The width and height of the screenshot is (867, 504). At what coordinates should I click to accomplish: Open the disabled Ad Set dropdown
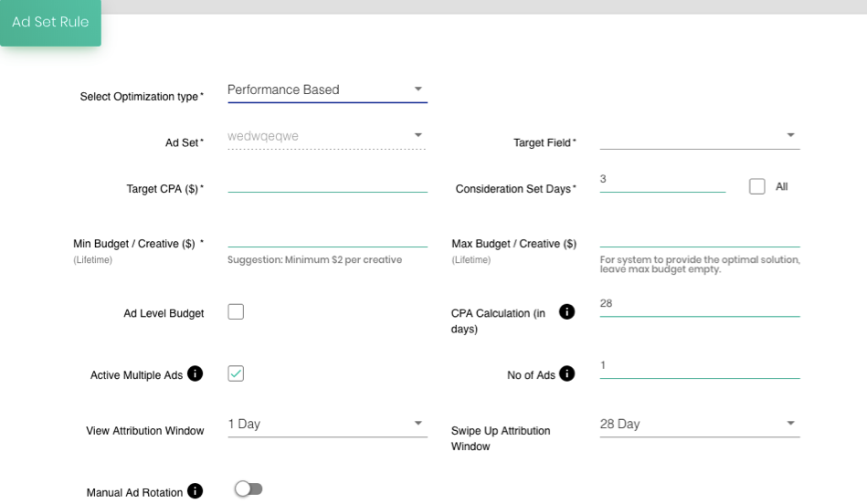[327, 137]
